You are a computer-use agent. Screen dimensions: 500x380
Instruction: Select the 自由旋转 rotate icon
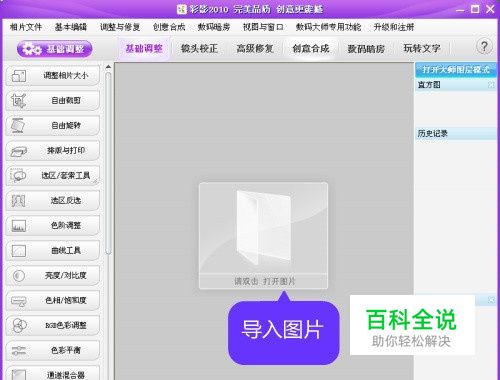(19, 126)
